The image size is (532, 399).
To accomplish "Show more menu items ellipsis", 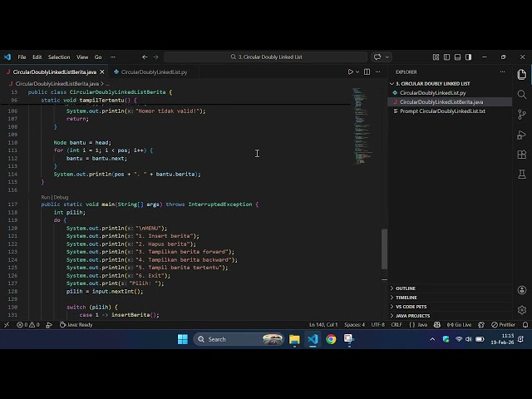I will click(113, 57).
